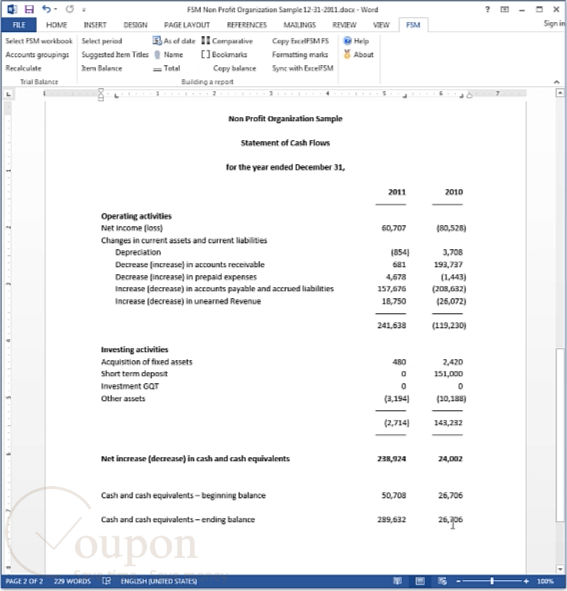567x591 pixels.
Task: Click the 'Net income (loss)' line
Action: pos(132,228)
